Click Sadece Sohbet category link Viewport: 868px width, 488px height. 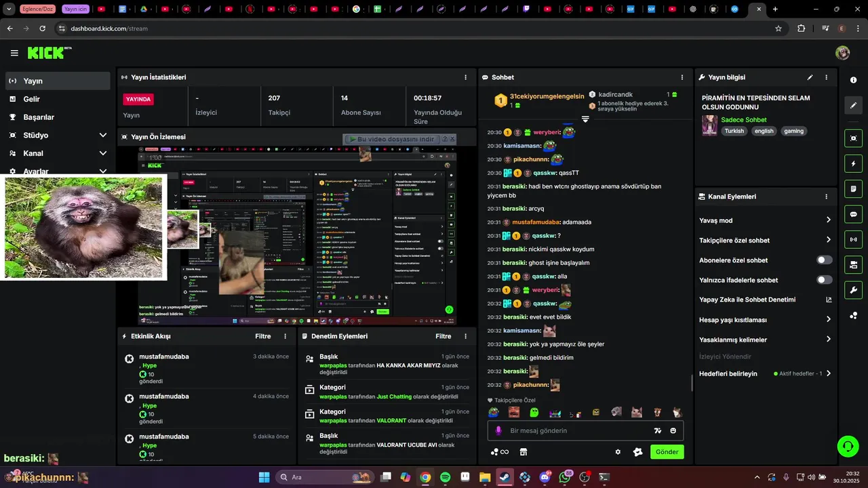(x=744, y=120)
